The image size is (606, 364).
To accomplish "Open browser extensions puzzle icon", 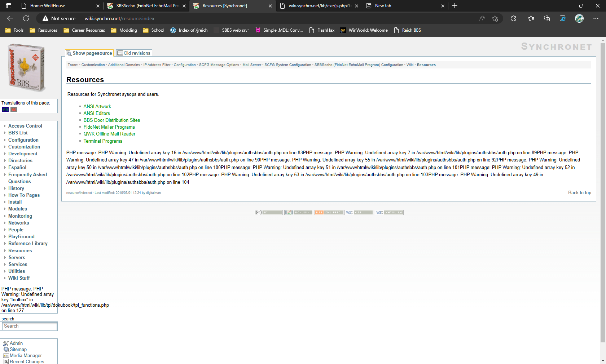I will [x=513, y=18].
